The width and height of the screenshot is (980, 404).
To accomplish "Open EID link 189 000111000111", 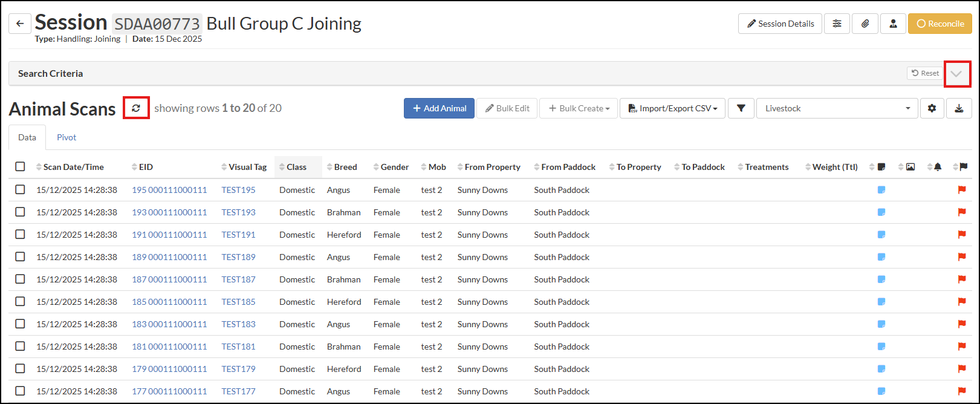I will point(169,257).
